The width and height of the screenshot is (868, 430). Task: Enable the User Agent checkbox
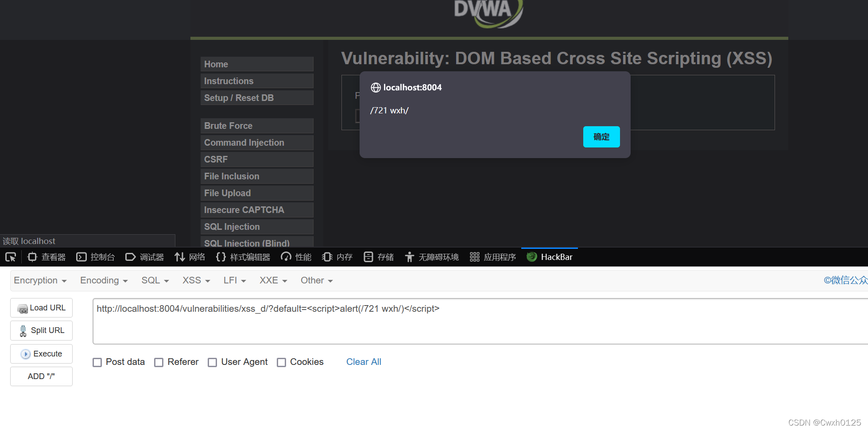click(212, 362)
